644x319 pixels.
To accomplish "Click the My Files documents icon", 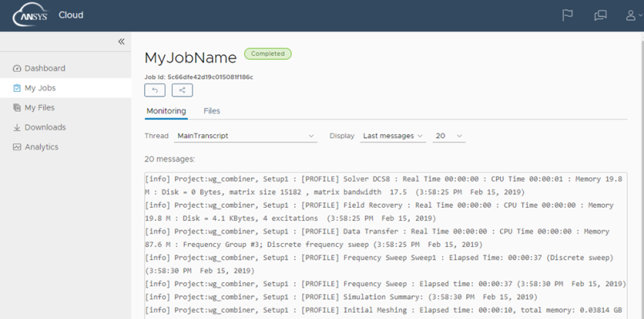I will click(x=17, y=108).
